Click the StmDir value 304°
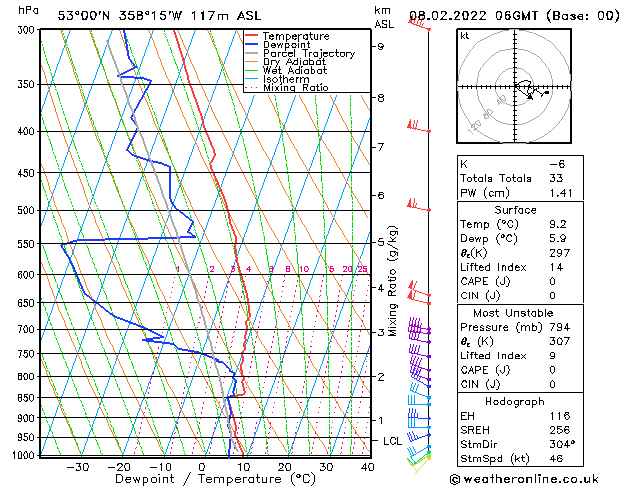This screenshot has height=486, width=629. click(x=562, y=444)
